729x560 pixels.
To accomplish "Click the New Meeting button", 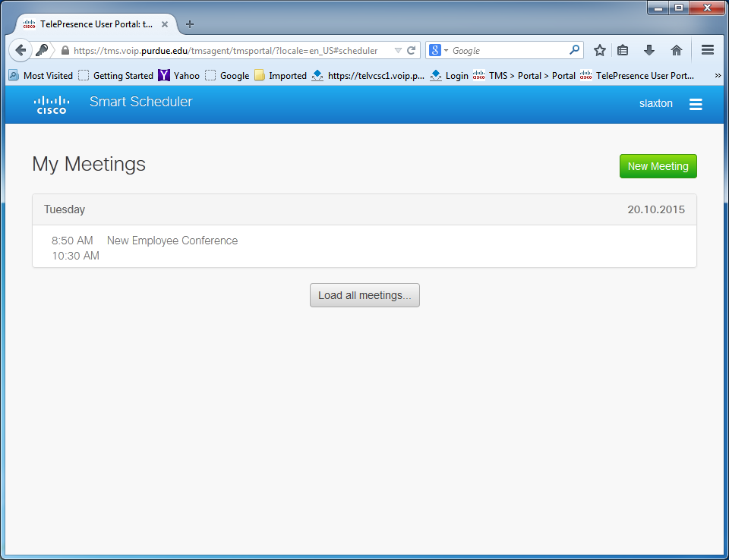I will click(x=658, y=166).
